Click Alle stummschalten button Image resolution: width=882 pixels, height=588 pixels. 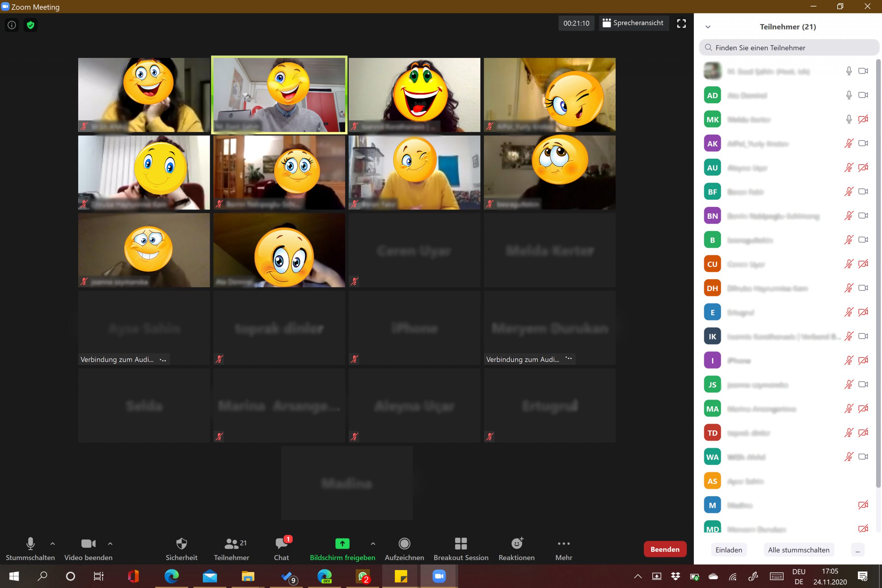(x=798, y=550)
